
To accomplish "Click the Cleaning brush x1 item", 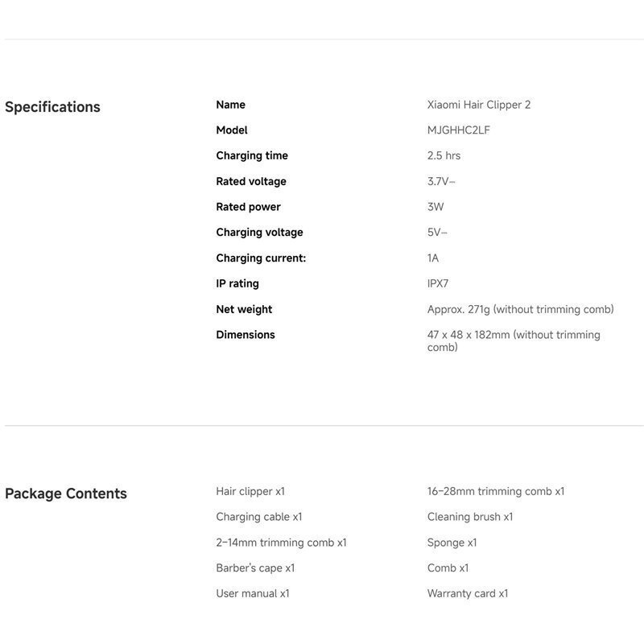I will [x=470, y=517].
